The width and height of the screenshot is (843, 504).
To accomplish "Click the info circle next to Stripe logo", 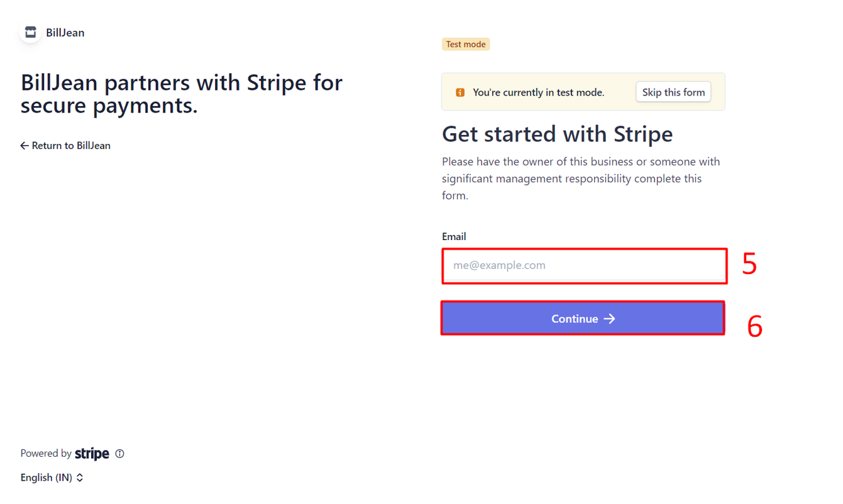I will tap(119, 454).
